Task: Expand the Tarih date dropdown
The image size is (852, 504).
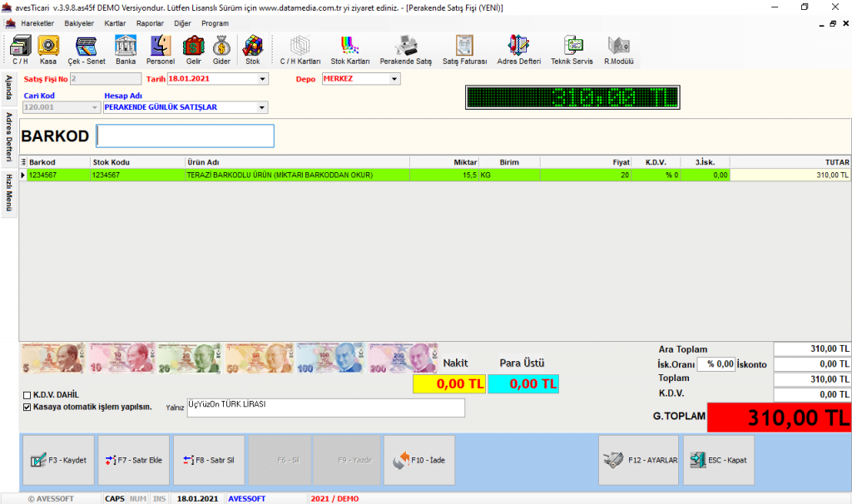Action: coord(263,80)
